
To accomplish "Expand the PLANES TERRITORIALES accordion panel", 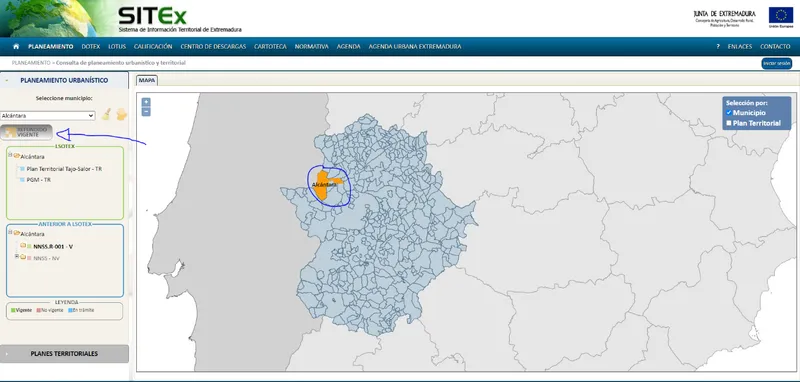I will (64, 353).
